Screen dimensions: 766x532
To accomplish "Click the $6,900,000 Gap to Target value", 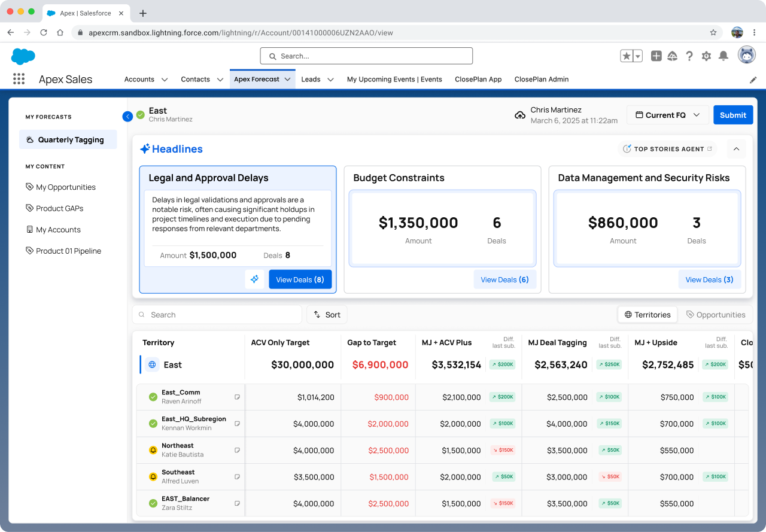I will (380, 364).
